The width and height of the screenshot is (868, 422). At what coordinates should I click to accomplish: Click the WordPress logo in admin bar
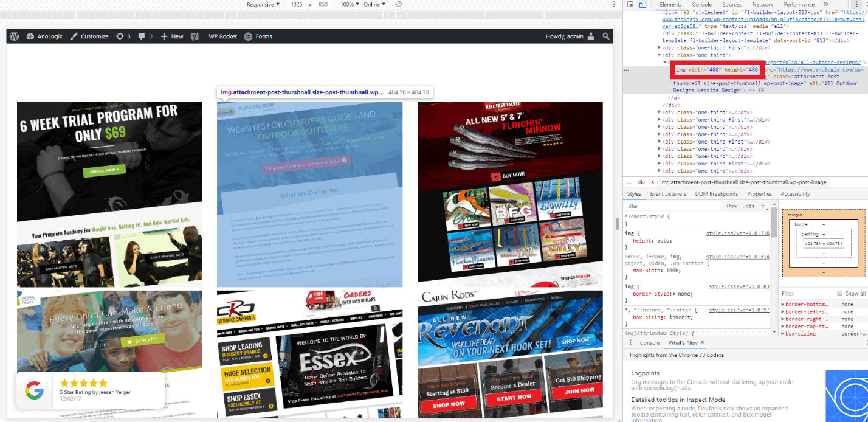click(13, 36)
